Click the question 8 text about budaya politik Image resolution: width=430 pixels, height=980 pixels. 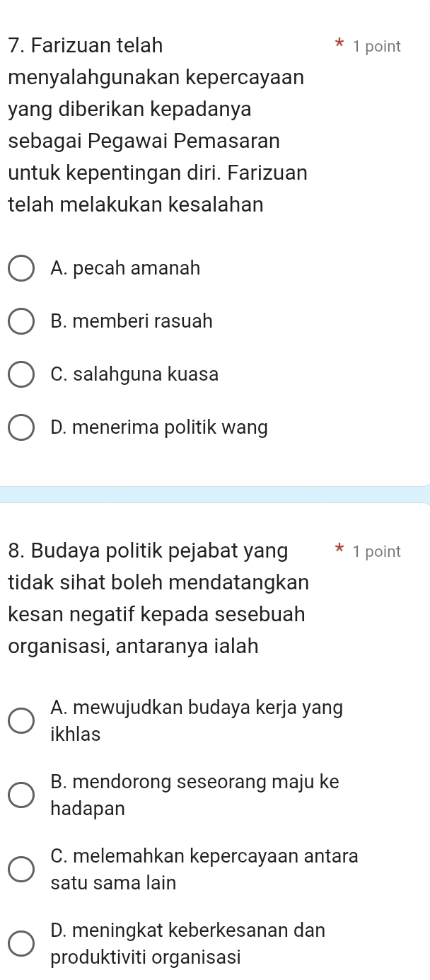point(156,598)
